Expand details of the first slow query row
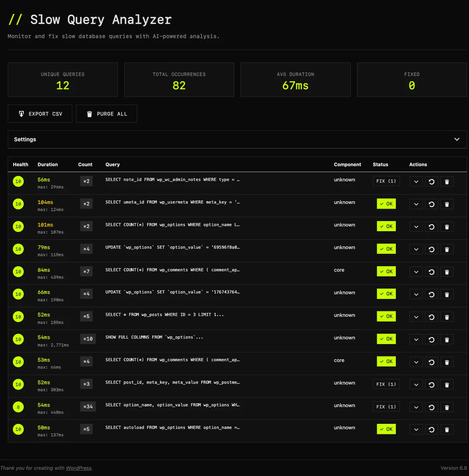469x476 pixels. [x=416, y=181]
